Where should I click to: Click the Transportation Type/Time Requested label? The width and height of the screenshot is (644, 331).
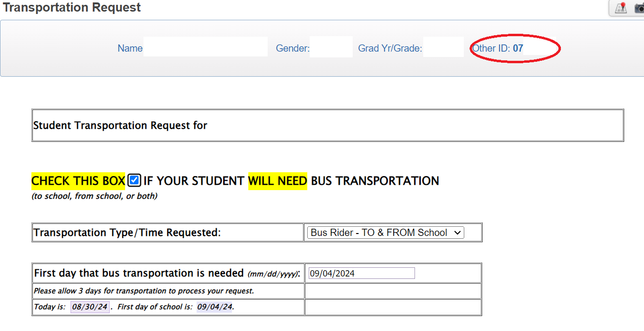[127, 233]
